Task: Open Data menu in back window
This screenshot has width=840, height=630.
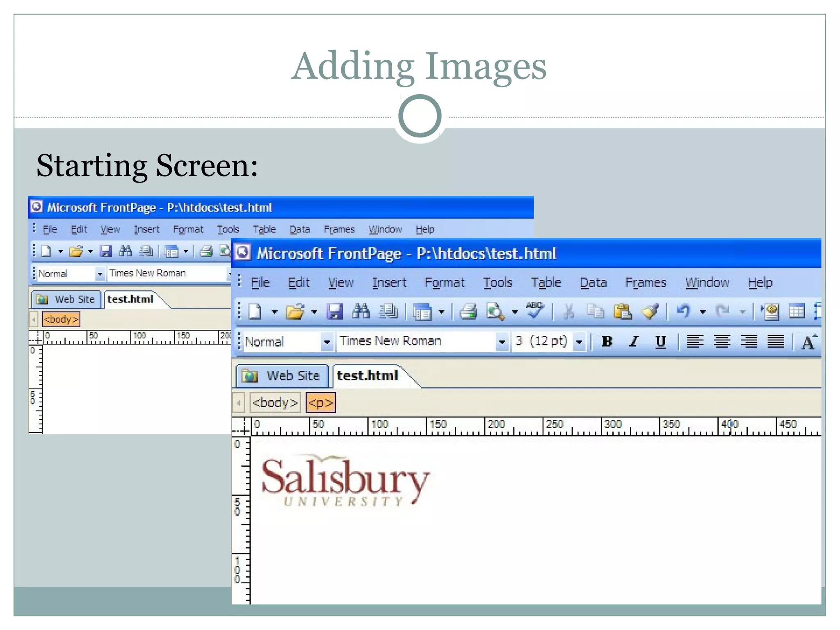Action: pos(300,229)
